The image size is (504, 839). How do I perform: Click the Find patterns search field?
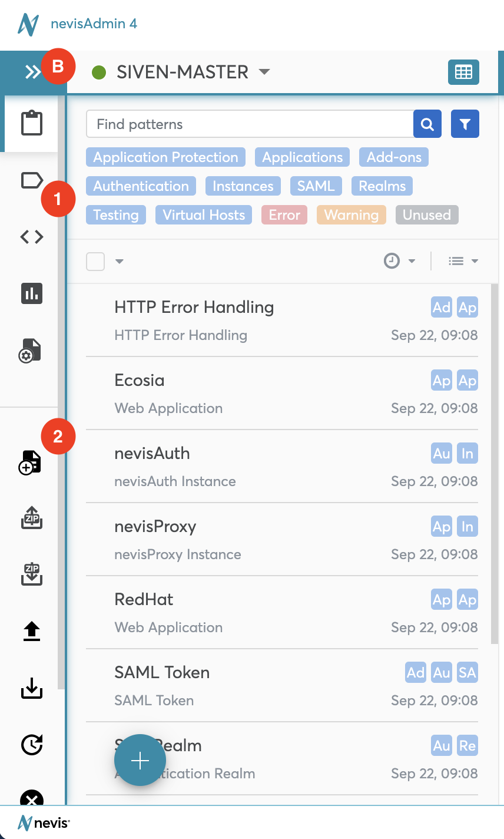point(250,124)
